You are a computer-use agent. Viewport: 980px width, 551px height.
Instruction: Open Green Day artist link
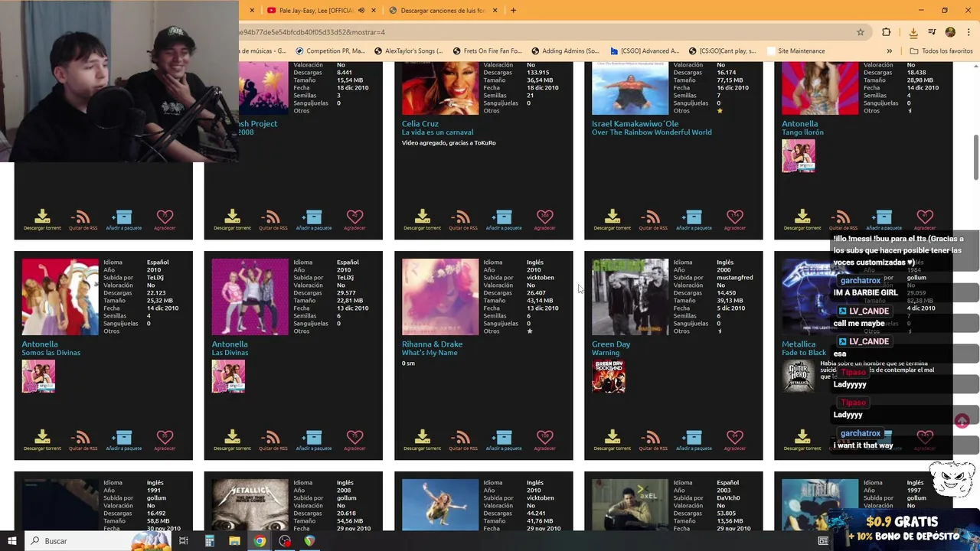611,344
